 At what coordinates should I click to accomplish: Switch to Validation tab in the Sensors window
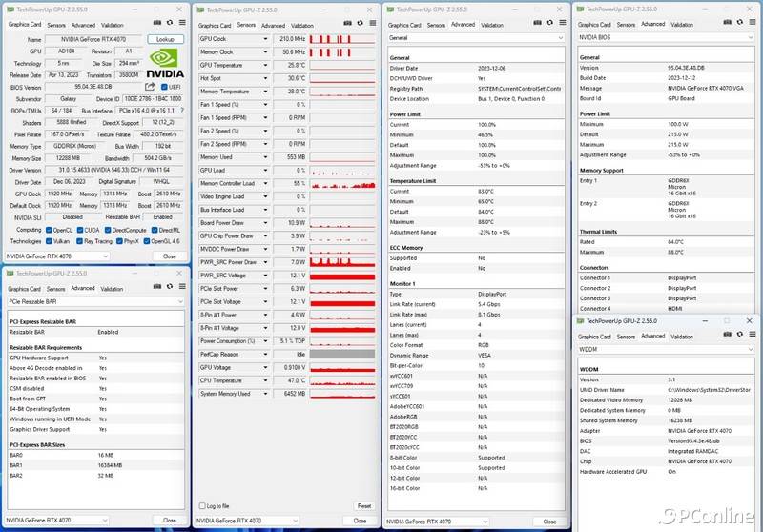tap(299, 26)
